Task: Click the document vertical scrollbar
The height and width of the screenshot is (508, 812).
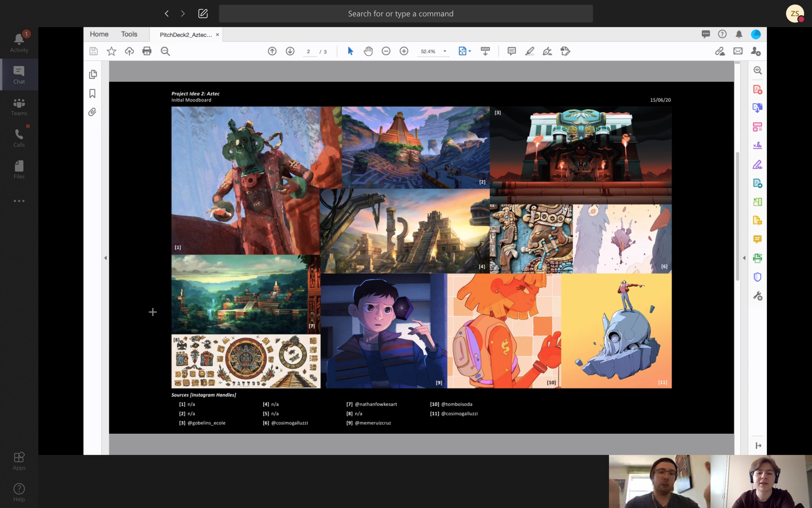Action: [737, 216]
